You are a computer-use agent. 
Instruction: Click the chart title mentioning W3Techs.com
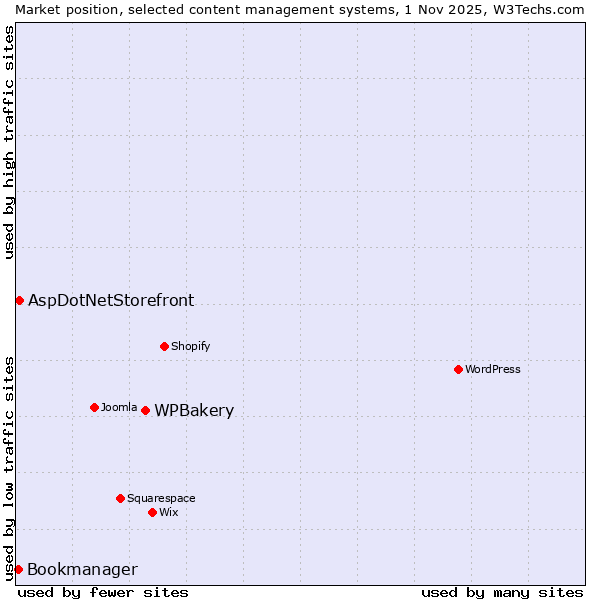(300, 9)
